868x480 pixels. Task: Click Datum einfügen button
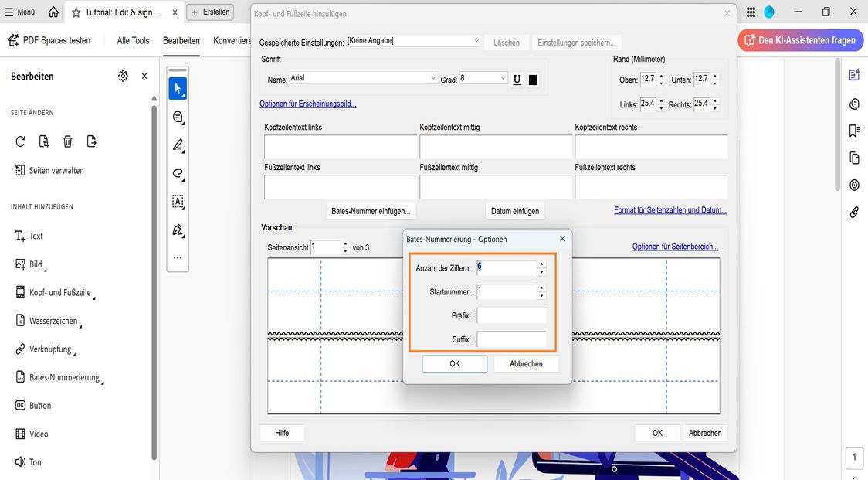pyautogui.click(x=515, y=211)
